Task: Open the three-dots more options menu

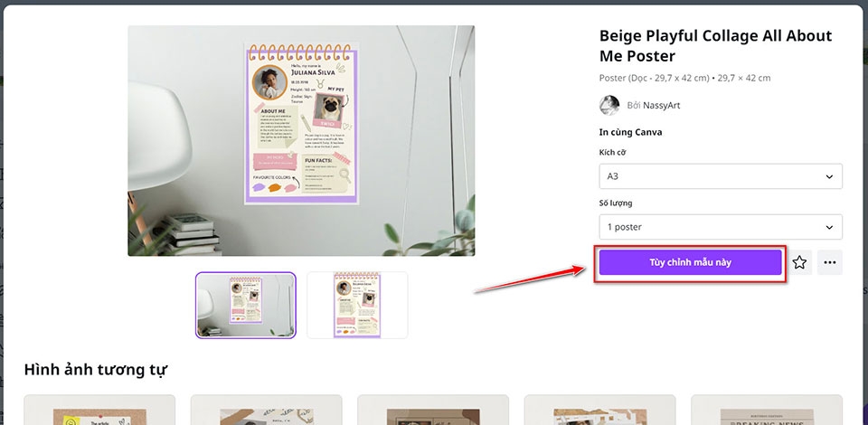Action: (829, 262)
